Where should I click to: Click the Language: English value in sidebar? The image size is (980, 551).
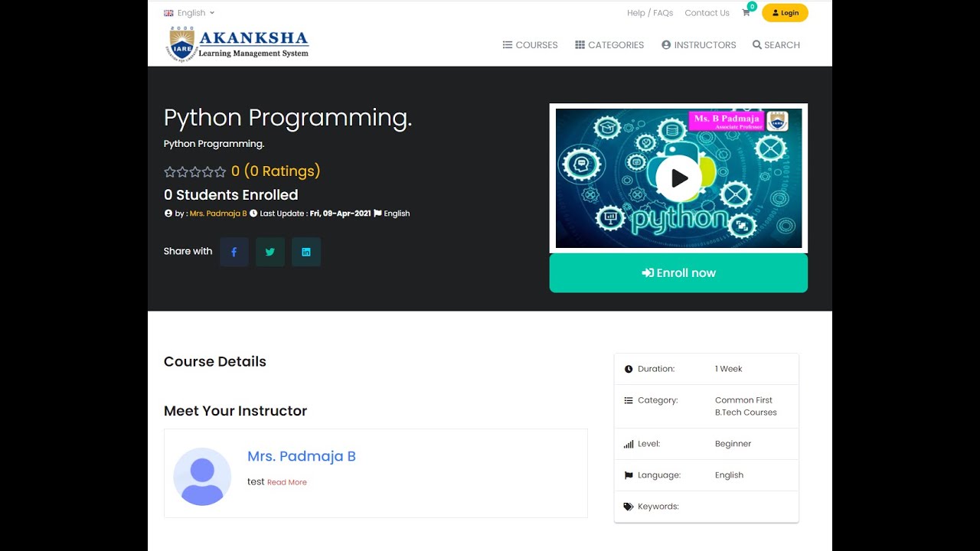[729, 475]
